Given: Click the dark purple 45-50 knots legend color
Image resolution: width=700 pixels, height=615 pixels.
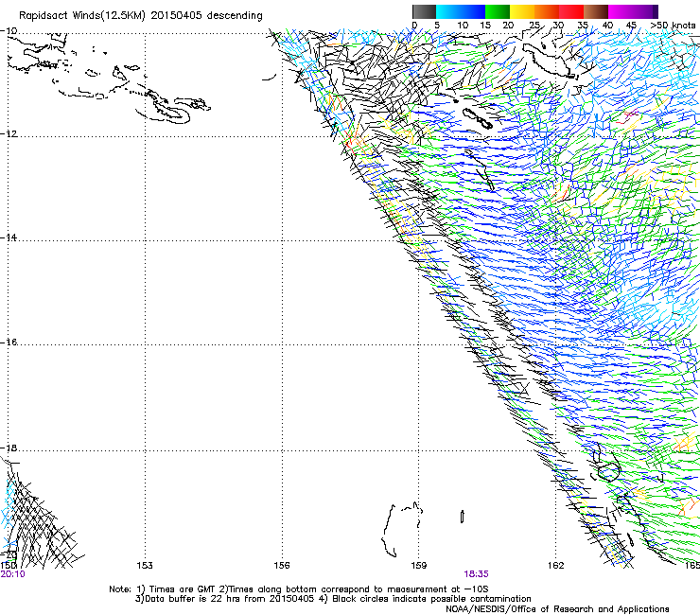Looking at the screenshot, I should (645, 12).
